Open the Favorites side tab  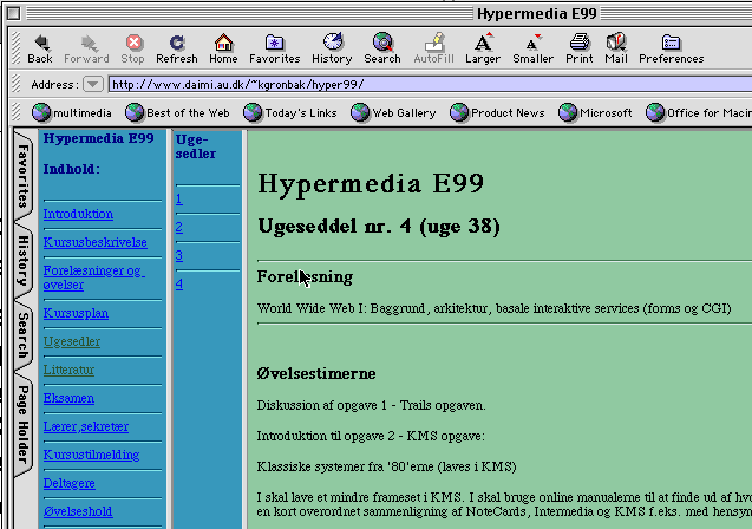point(23,176)
